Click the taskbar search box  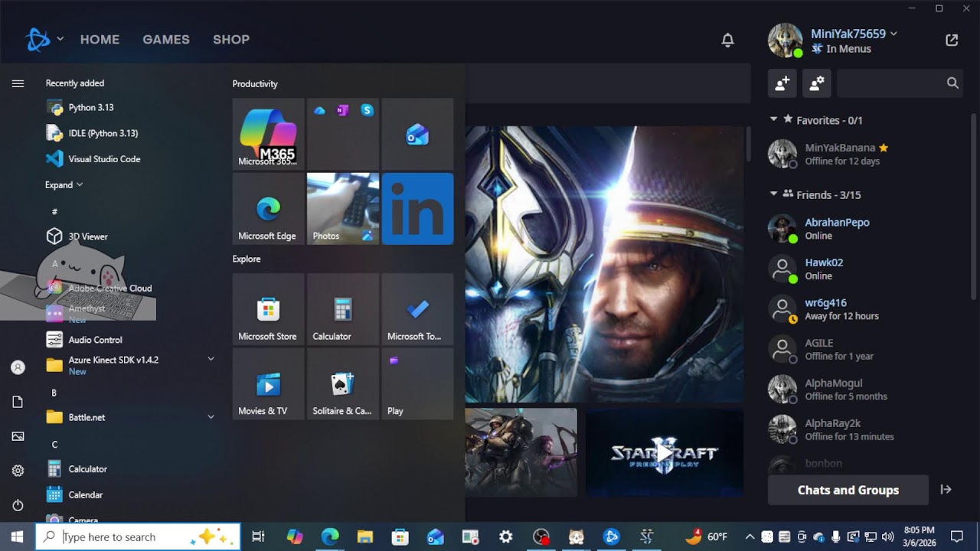[139, 536]
